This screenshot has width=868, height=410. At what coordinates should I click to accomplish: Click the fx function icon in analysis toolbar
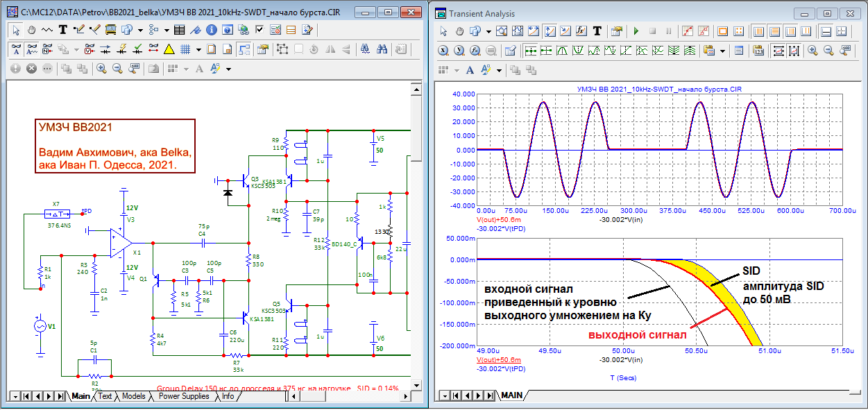tap(581, 31)
